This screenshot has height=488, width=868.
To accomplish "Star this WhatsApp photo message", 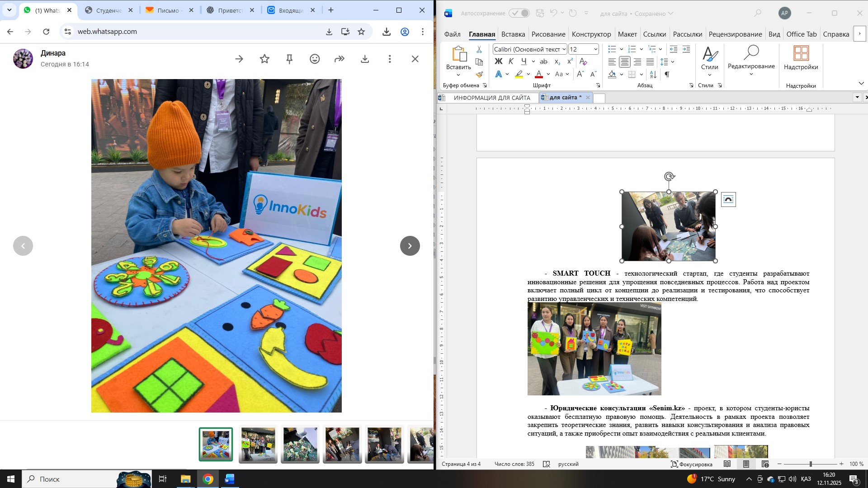I will click(x=264, y=59).
